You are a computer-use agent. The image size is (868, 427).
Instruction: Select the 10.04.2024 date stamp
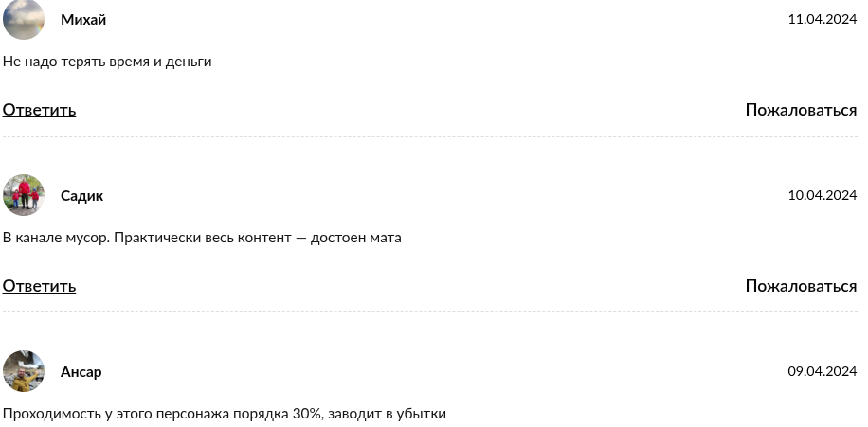click(822, 196)
